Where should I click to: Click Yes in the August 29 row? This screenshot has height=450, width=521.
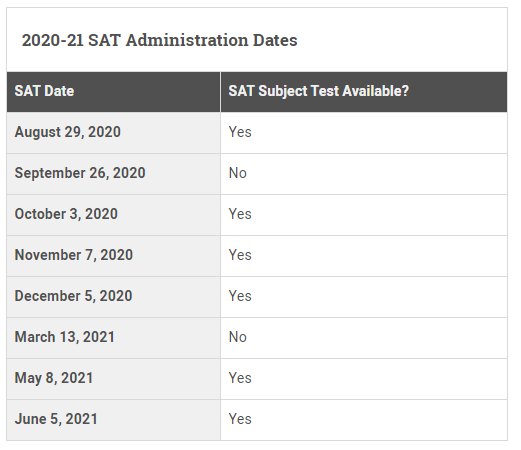coord(240,132)
